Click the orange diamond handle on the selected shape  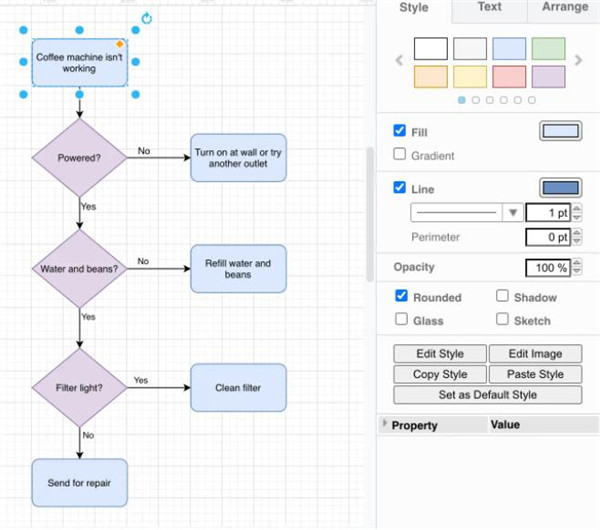120,45
